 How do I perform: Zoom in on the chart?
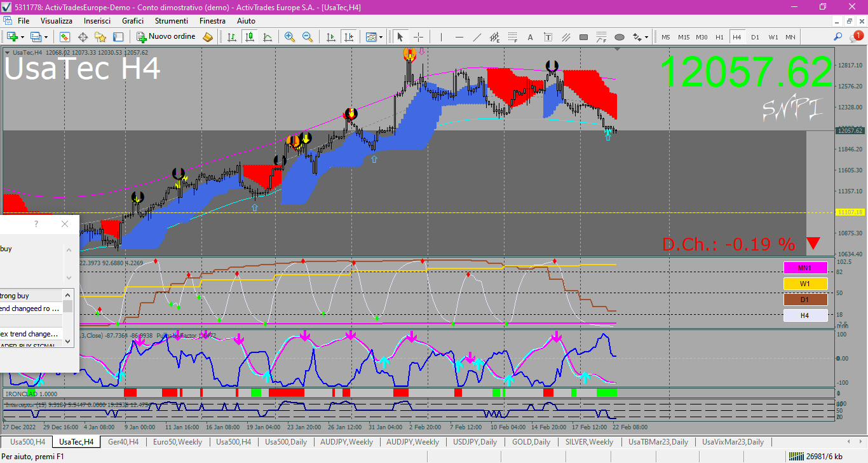click(x=290, y=37)
